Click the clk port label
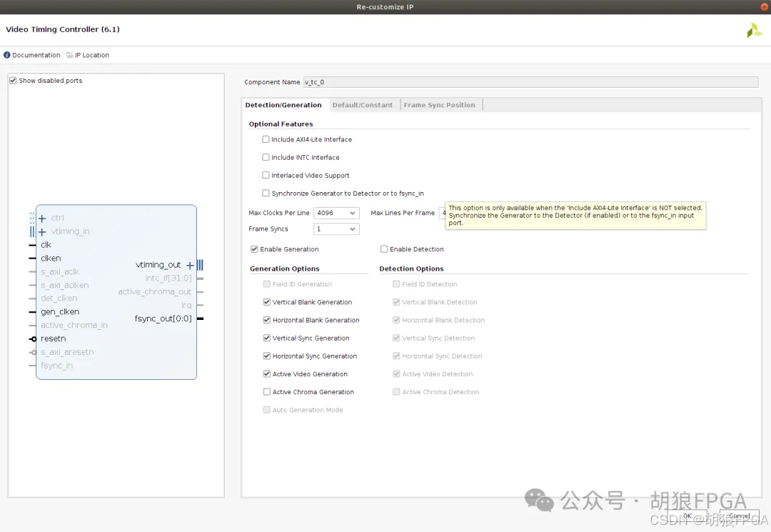The height and width of the screenshot is (532, 771). tap(46, 245)
